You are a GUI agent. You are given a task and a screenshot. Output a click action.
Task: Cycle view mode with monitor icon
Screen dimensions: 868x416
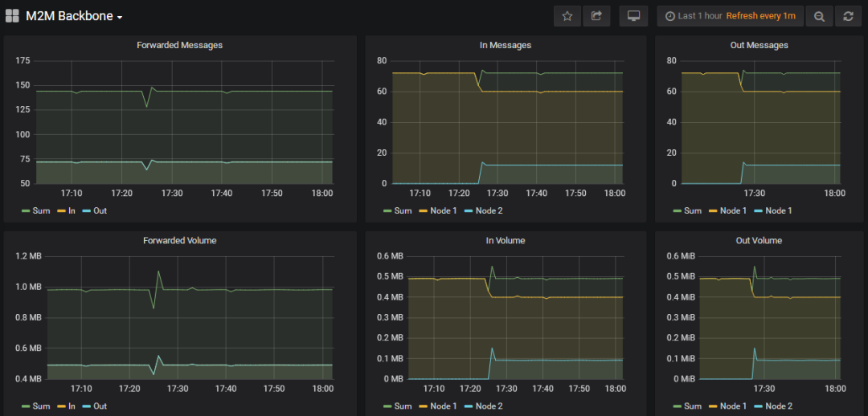634,16
